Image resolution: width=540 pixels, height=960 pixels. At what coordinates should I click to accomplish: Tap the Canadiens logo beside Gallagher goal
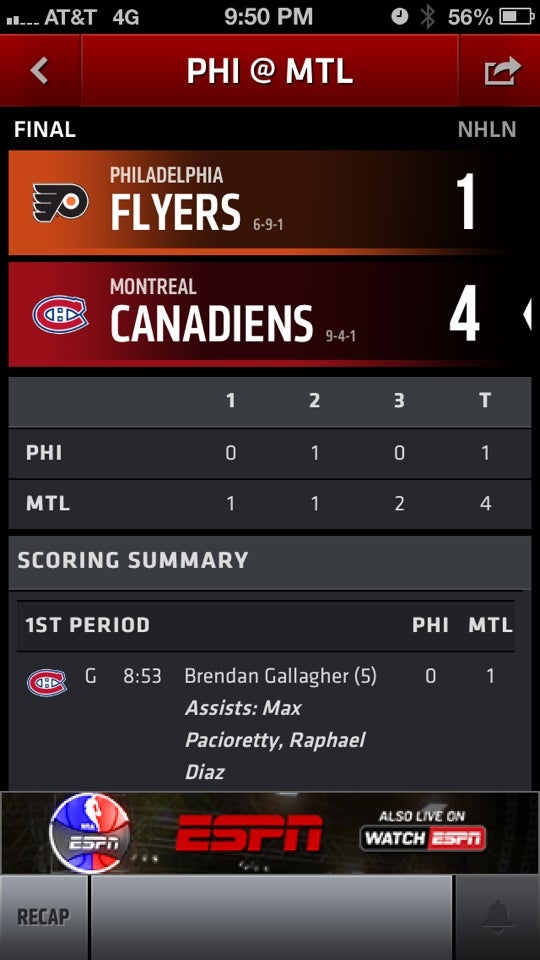[47, 682]
